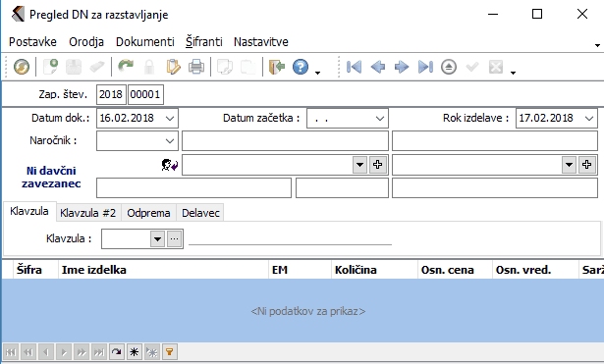Click grid first-row navigation button
Image resolution: width=604 pixels, height=364 pixels.
point(11,351)
